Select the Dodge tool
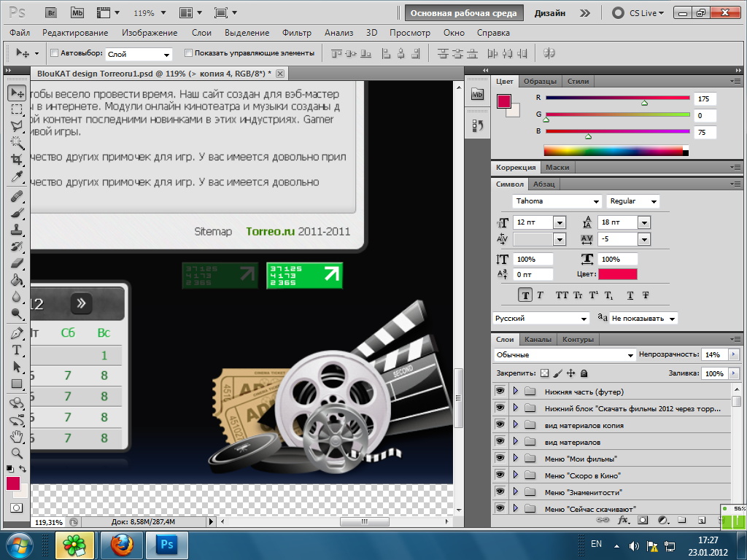This screenshot has height=560, width=747. [x=17, y=313]
